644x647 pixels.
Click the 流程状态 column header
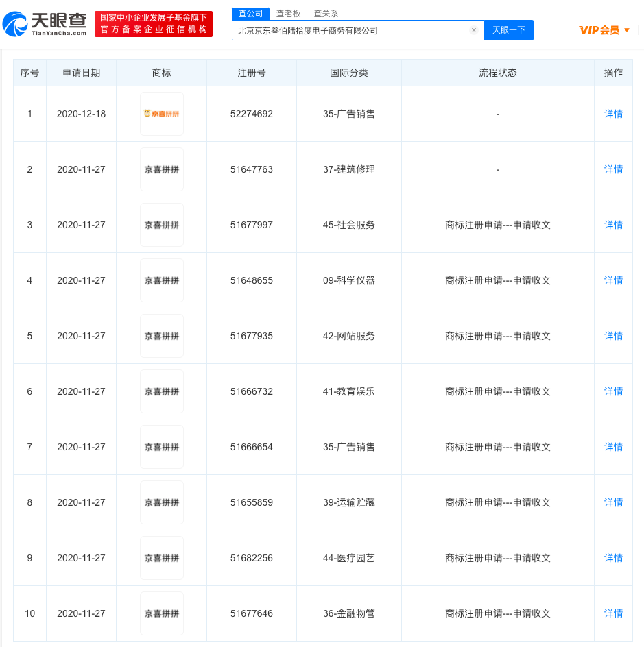click(x=497, y=73)
